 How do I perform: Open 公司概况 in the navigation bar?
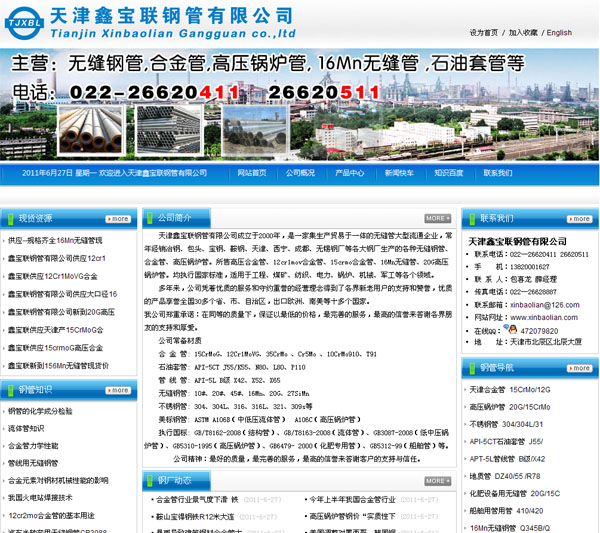coord(300,173)
